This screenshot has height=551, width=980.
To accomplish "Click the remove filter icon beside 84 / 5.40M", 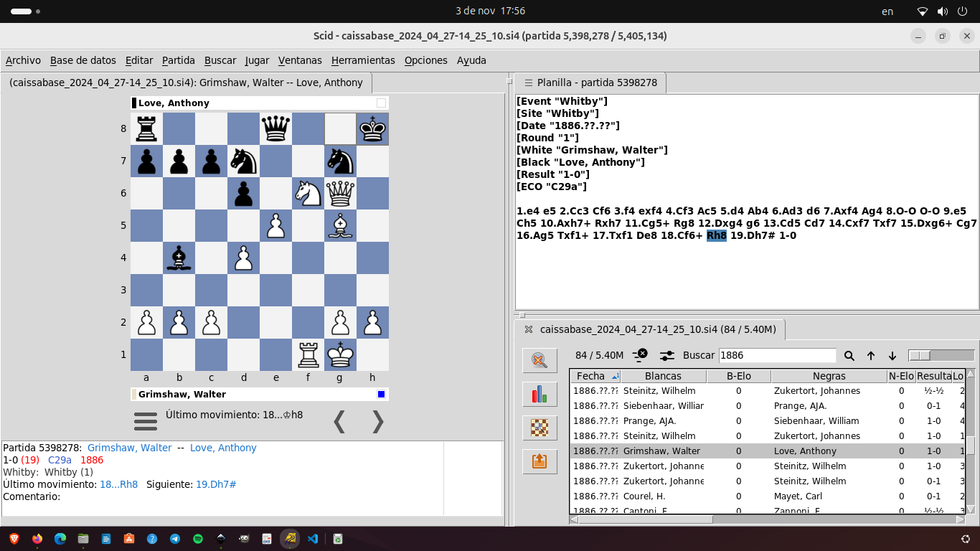I will point(640,355).
